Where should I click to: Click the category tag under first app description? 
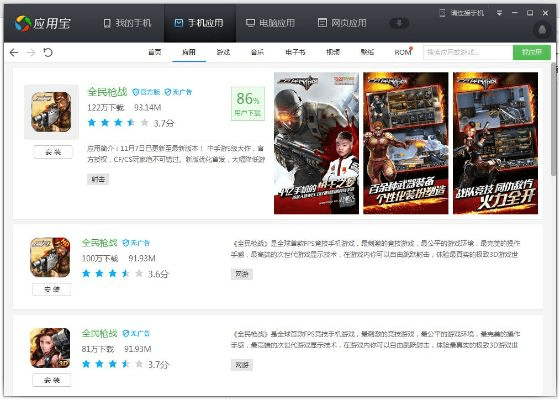[x=98, y=179]
